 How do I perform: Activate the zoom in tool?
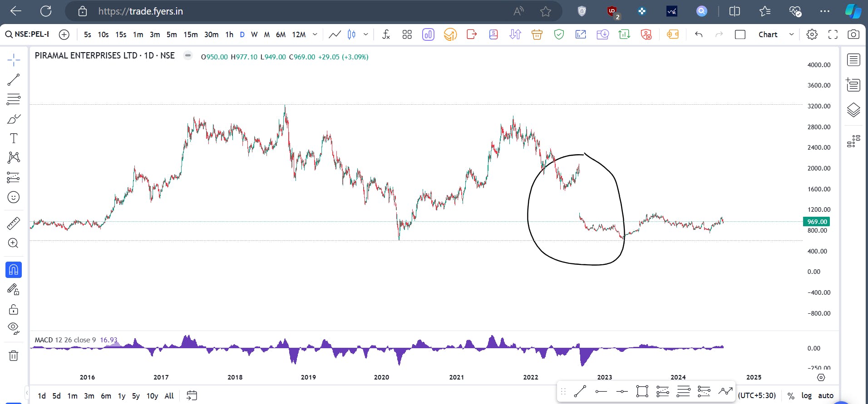pos(14,243)
